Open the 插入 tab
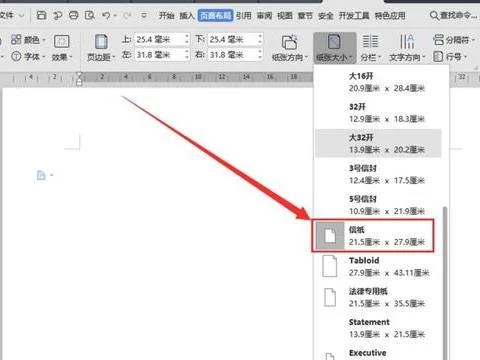The width and height of the screenshot is (480, 360). (187, 15)
